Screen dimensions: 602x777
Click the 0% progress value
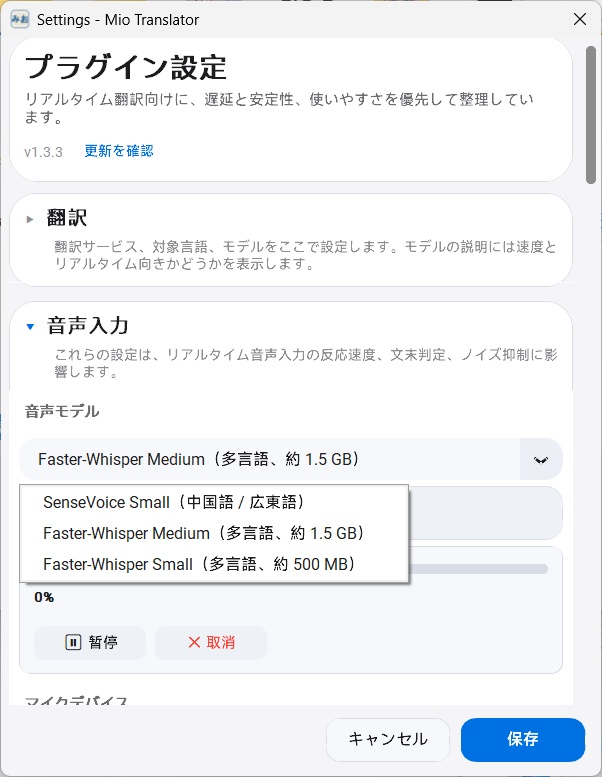(x=44, y=597)
